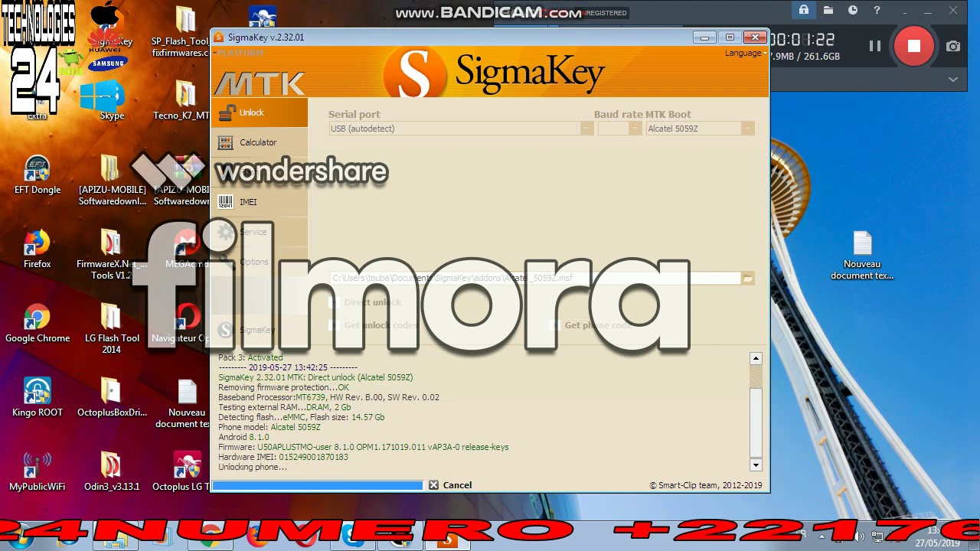Stop the Bandicam recording
Screen dimensions: 980x551
913,46
